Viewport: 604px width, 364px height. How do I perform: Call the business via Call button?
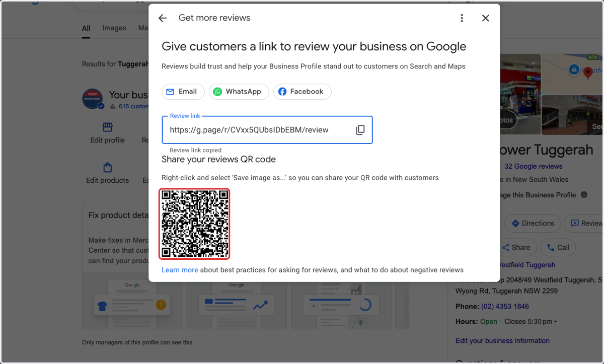[558, 247]
